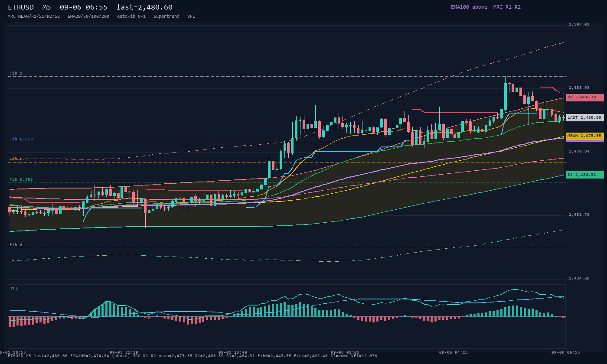Click the AutoFib 0-1 legend entry
This screenshot has width=607, height=364.
(x=131, y=16)
